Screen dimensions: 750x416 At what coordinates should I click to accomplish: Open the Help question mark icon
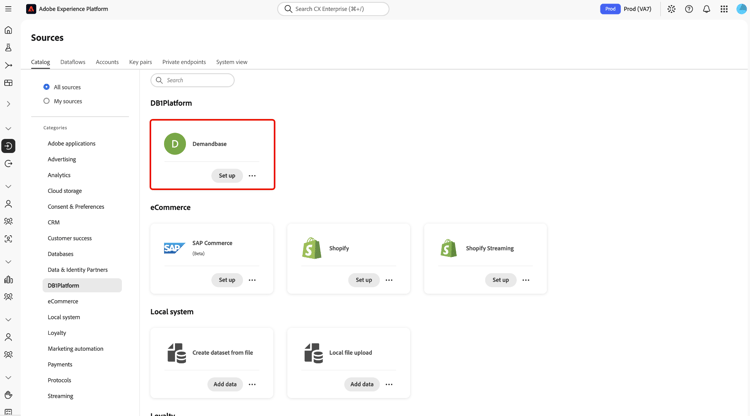tap(689, 9)
